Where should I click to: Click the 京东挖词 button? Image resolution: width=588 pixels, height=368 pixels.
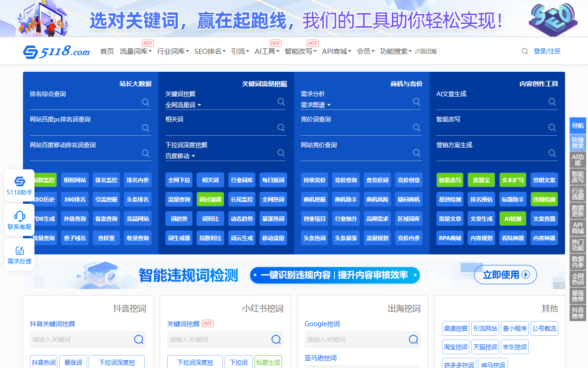coord(514,347)
